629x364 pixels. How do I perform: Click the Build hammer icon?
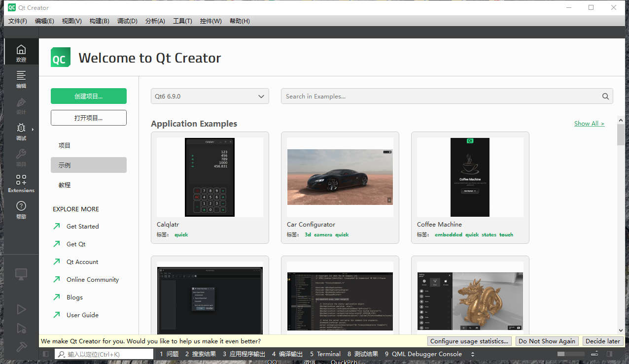tap(21, 347)
